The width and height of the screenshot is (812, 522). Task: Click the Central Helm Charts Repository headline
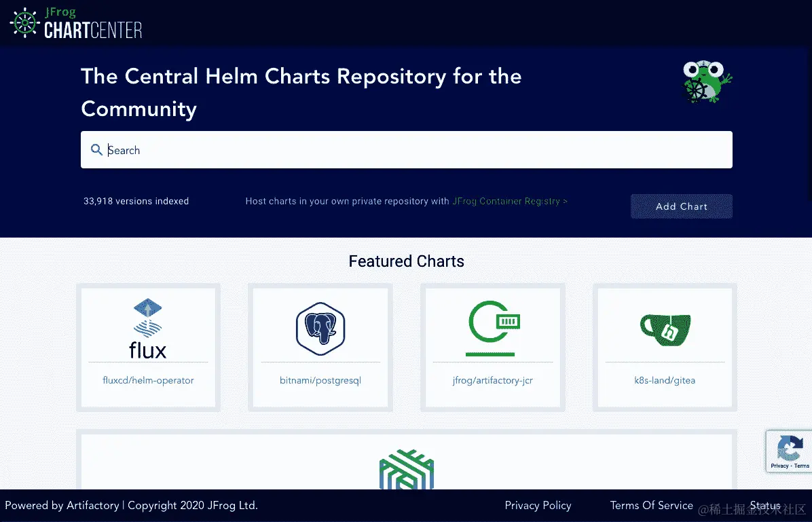pos(301,92)
